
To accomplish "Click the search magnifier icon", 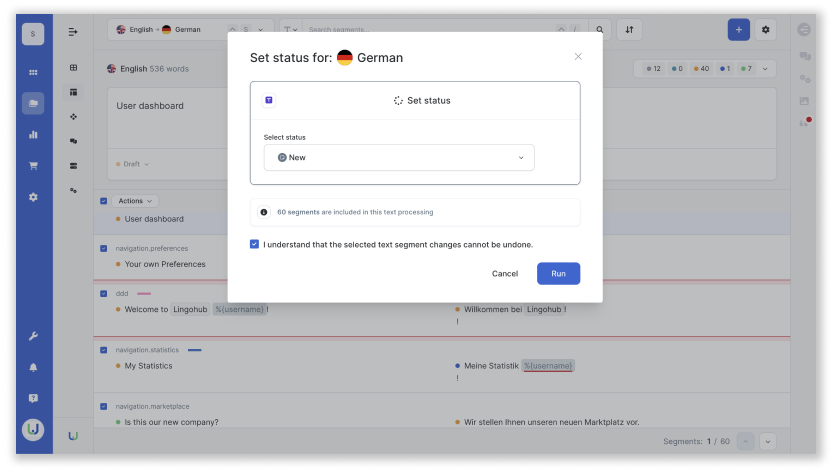I will (600, 29).
